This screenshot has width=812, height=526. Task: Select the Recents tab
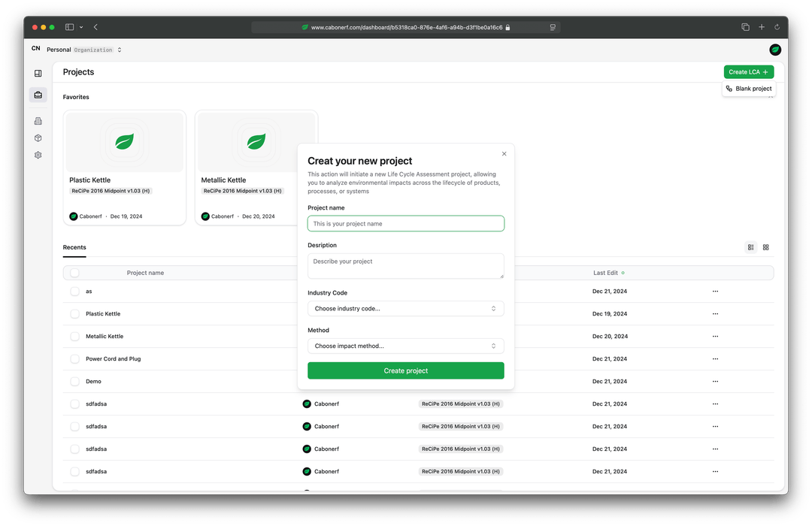coord(74,247)
